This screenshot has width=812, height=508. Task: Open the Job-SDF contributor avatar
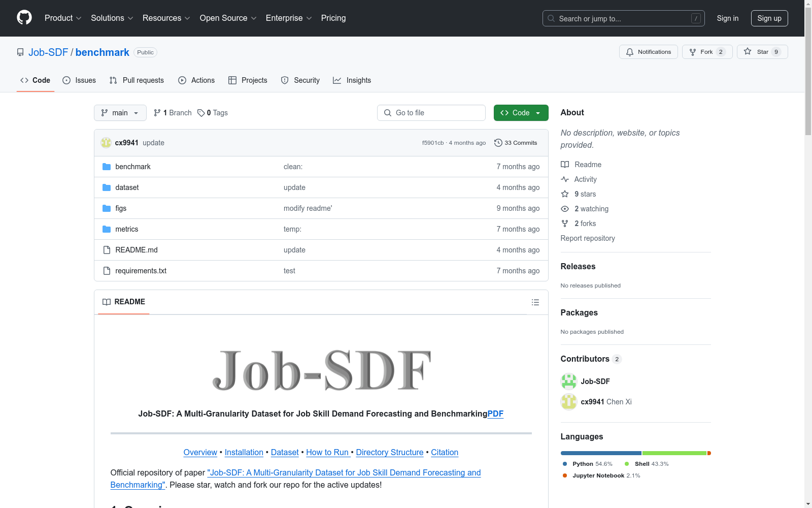[x=569, y=382]
